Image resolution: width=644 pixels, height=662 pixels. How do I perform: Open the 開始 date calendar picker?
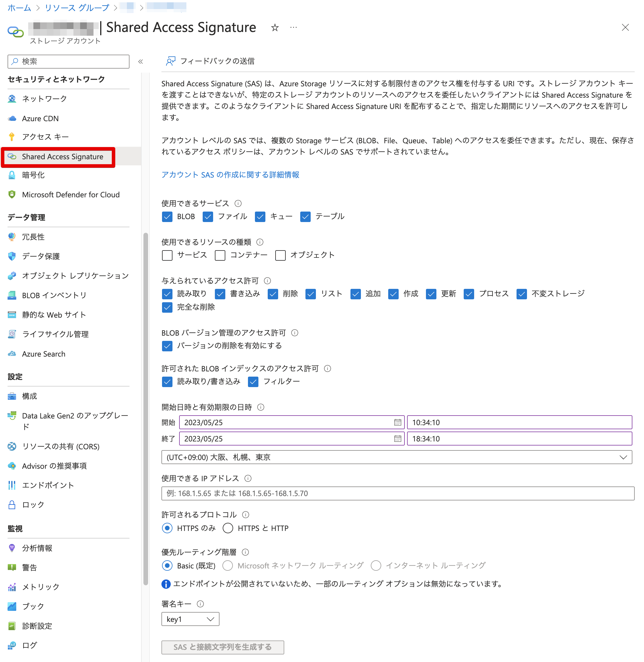coord(398,422)
